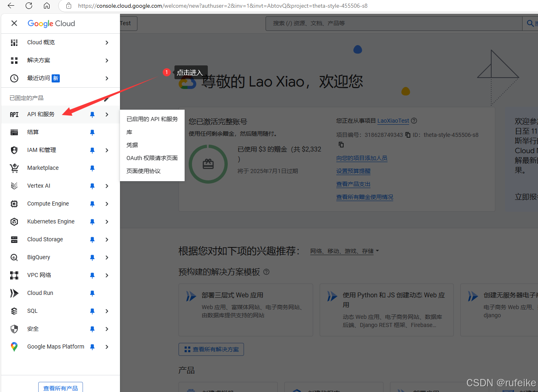Screen dimensions: 538x392
Task: Select OAuth 权限请求页面 submenu item
Action: coord(152,158)
